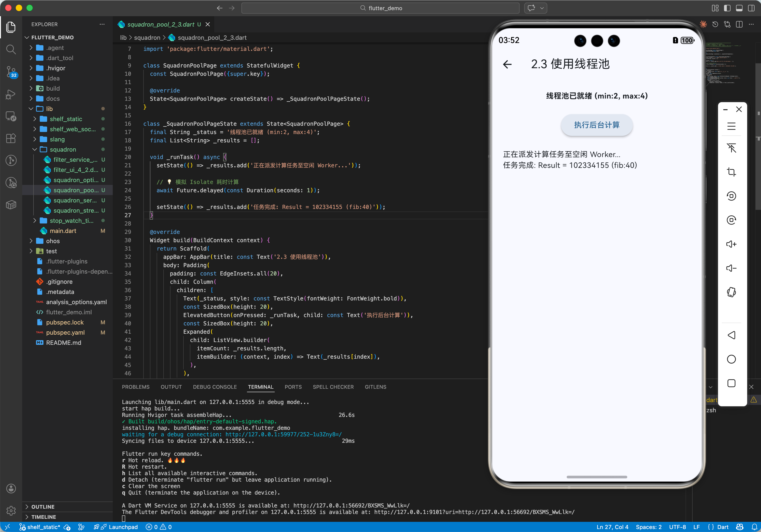Image resolution: width=761 pixels, height=532 pixels.
Task: Toggle bottom panel layout button
Action: click(x=739, y=8)
